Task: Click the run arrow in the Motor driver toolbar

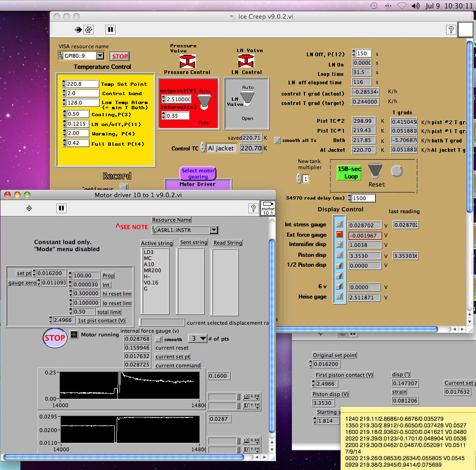Action: [29, 208]
